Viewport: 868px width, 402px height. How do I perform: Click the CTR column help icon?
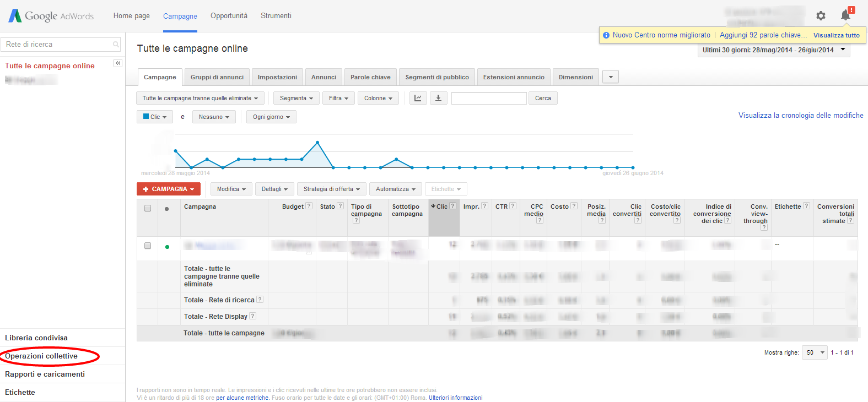(x=513, y=206)
